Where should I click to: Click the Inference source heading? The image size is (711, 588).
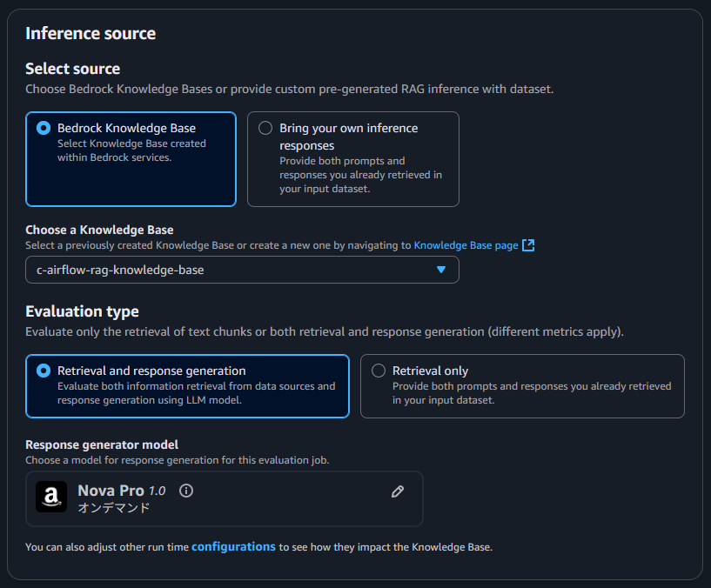point(91,34)
